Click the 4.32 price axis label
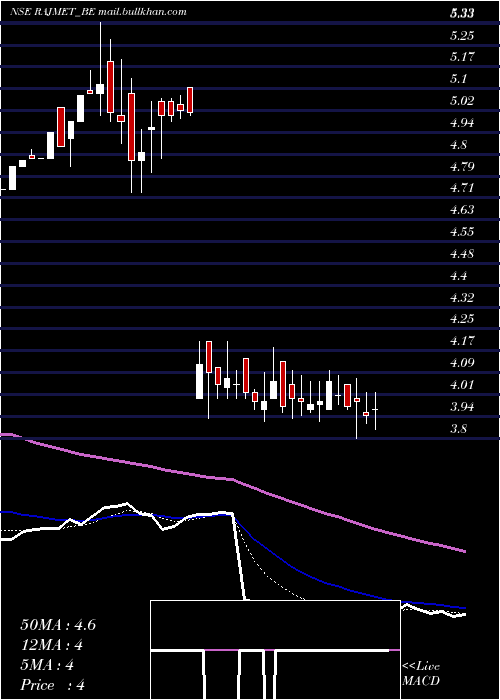 (462, 297)
